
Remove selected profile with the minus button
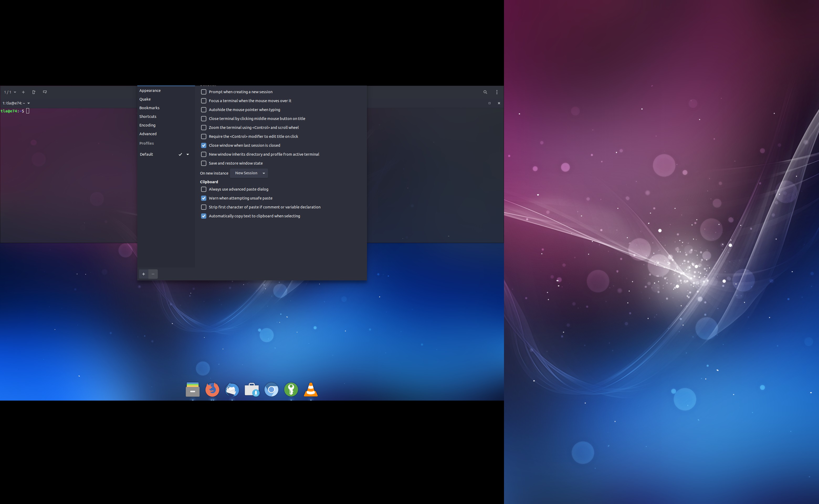point(153,274)
